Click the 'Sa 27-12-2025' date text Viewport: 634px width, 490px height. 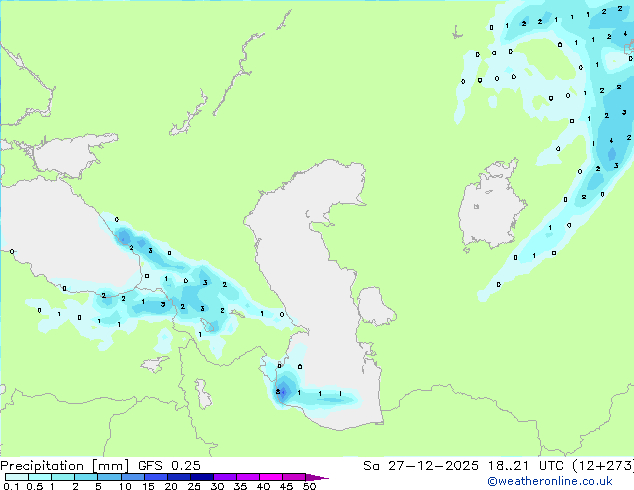(x=421, y=466)
